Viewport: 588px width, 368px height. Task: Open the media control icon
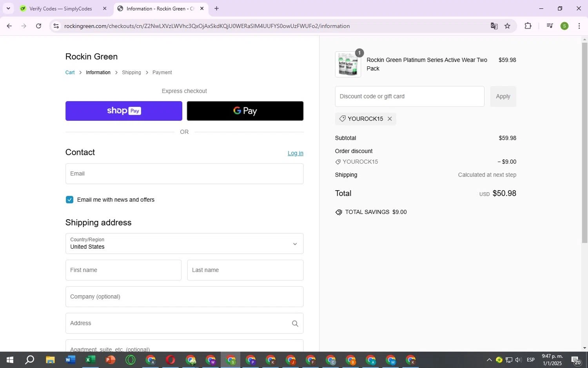click(550, 26)
